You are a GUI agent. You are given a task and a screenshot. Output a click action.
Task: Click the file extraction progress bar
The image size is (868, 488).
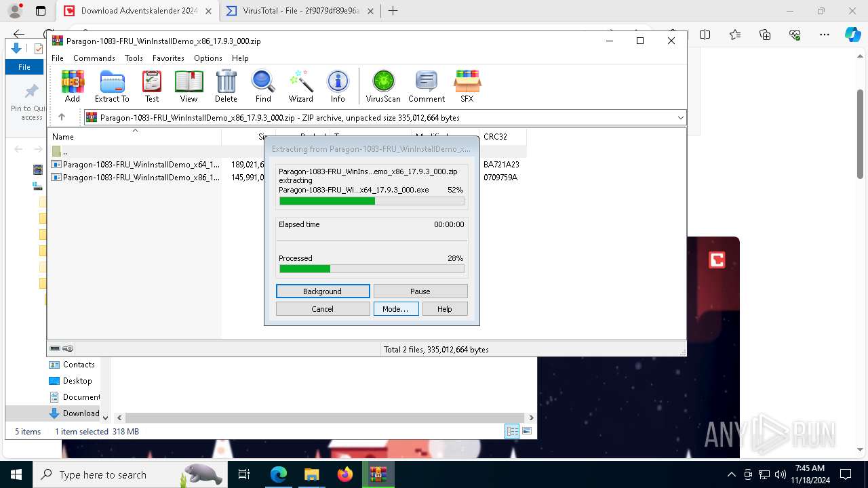point(372,201)
